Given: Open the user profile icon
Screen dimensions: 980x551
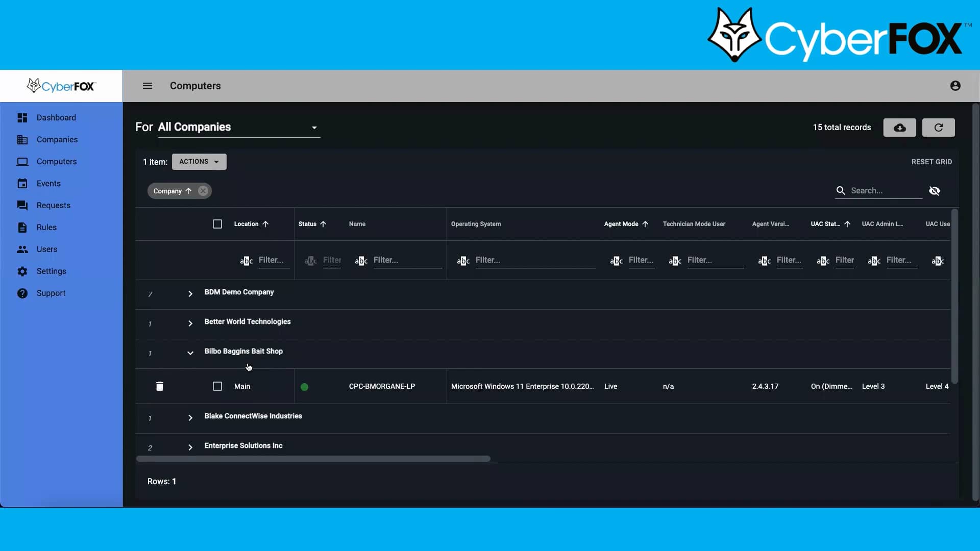Looking at the screenshot, I should [x=955, y=86].
